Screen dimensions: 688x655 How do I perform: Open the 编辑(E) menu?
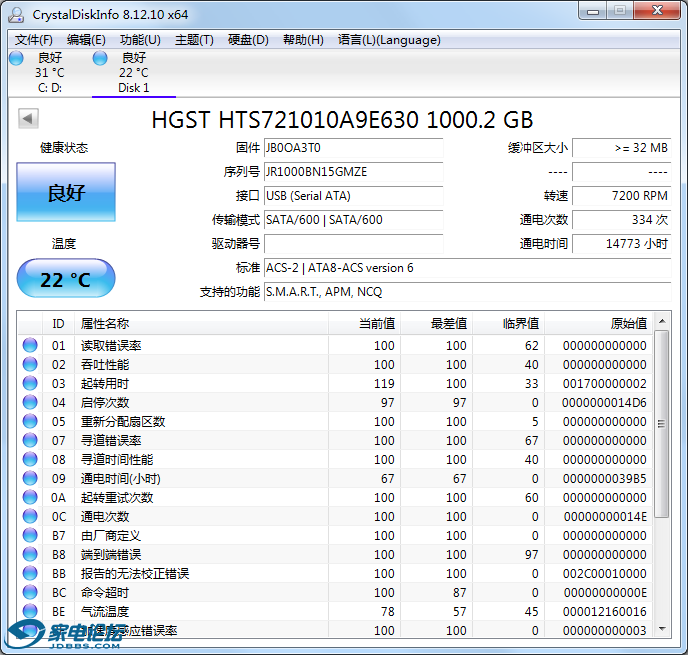(86, 40)
